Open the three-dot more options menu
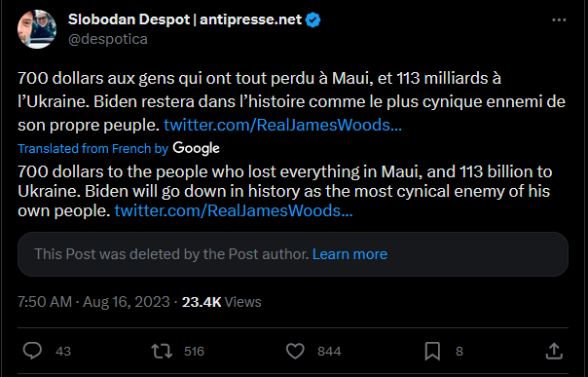The image size is (588, 377). (559, 19)
